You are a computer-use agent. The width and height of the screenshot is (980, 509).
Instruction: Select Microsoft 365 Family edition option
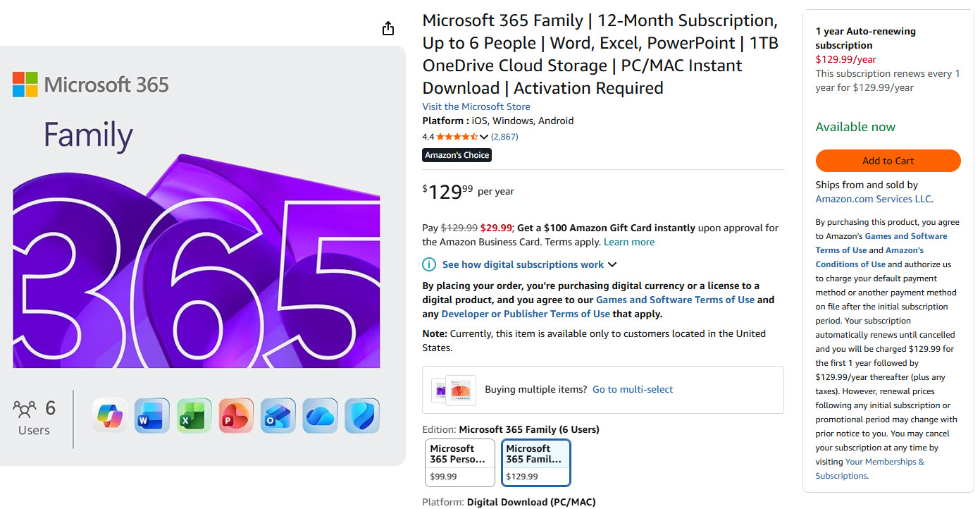coord(536,462)
